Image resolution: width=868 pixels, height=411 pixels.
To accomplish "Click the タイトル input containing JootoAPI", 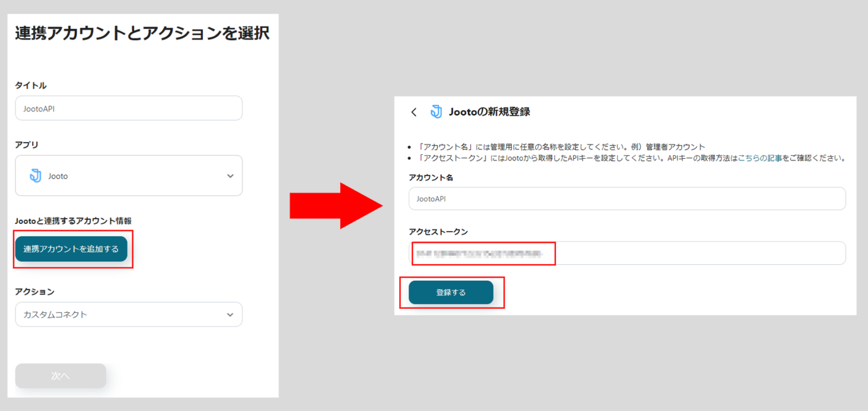I will tap(129, 108).
